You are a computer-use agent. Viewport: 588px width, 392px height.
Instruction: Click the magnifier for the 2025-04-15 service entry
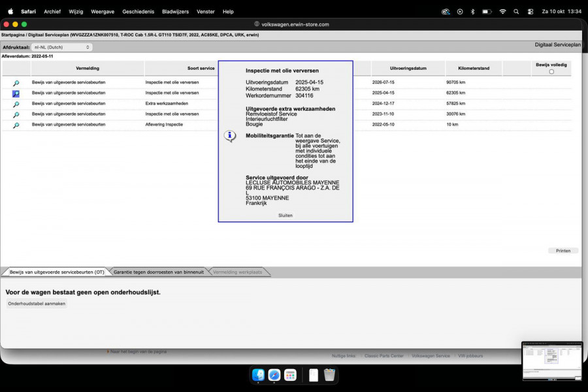16,93
